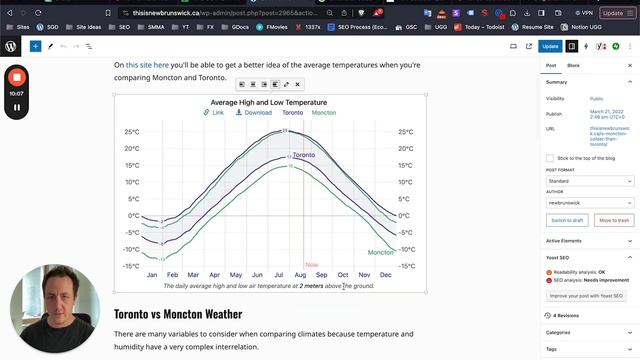The image size is (640, 360).
Task: Open the Document Overview list icon
Action: pos(89,47)
